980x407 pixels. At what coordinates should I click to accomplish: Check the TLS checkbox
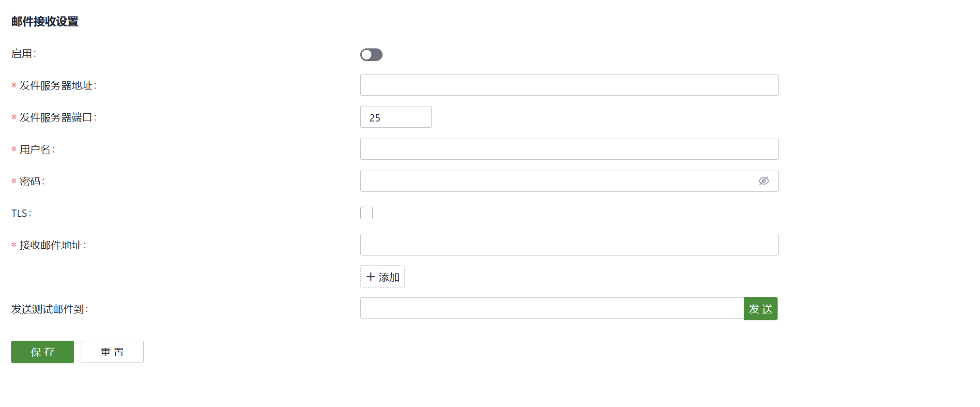367,213
